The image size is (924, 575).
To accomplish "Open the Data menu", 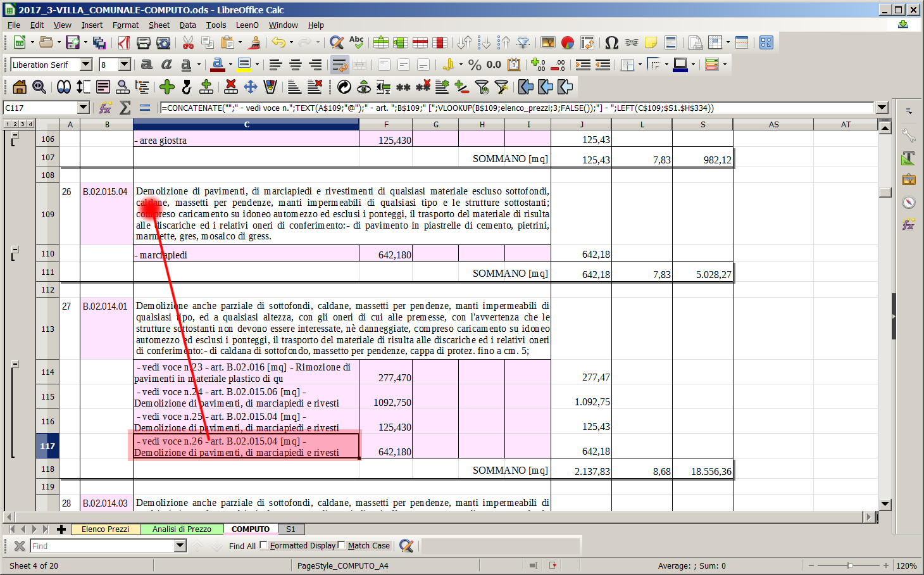I will [187, 25].
